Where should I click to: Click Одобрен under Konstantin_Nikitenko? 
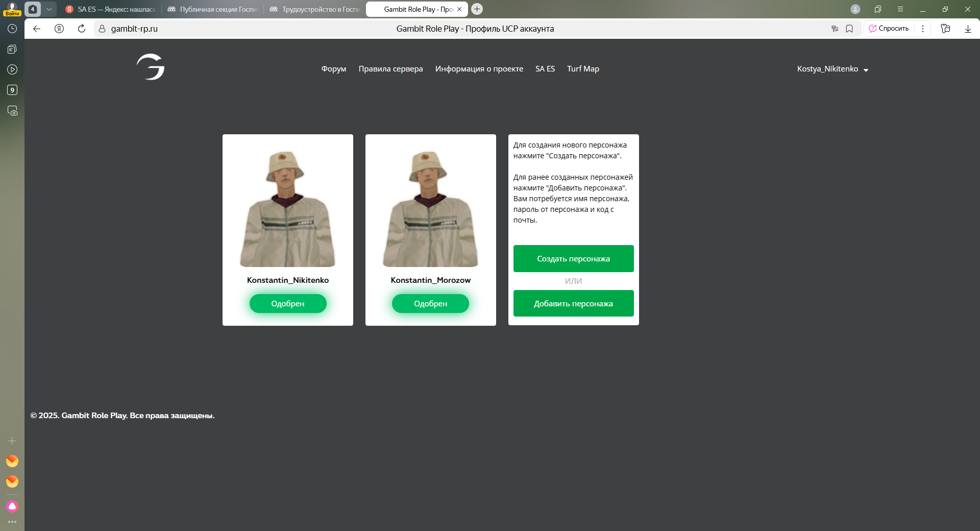pyautogui.click(x=288, y=303)
